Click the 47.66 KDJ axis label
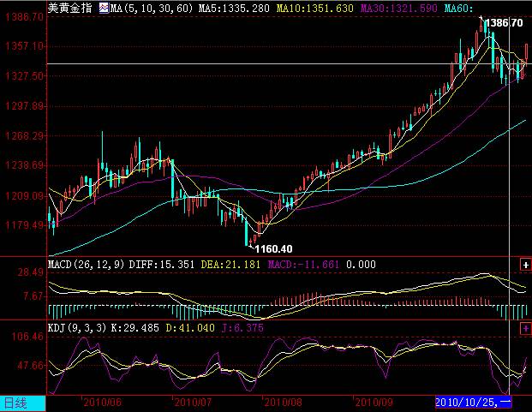 coord(31,366)
